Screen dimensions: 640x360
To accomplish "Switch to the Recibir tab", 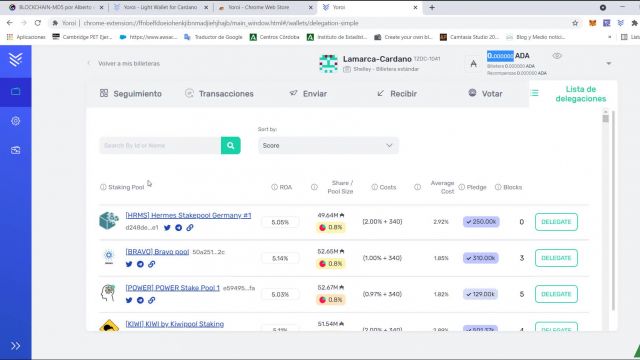I will pyautogui.click(x=397, y=94).
